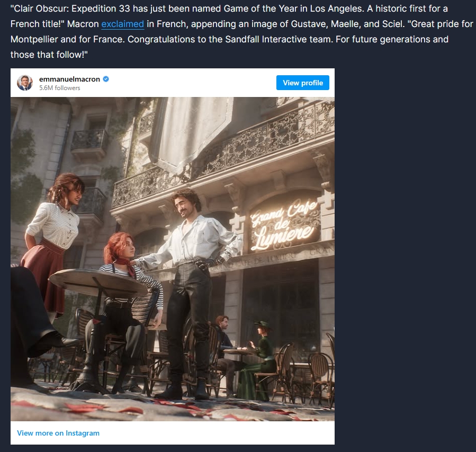Click the blue verified badge icon
This screenshot has height=452, width=476.
coord(106,79)
